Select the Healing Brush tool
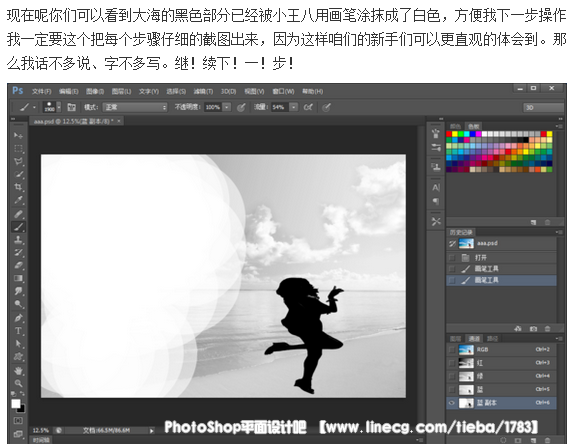The image size is (588, 444). [x=18, y=214]
